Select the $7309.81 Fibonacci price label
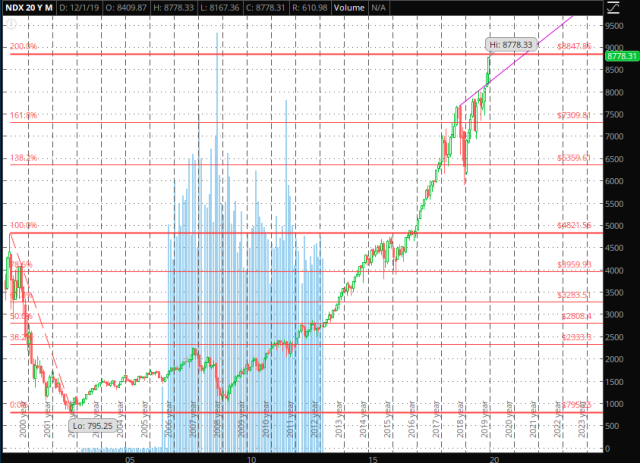This screenshot has width=640, height=463. click(576, 116)
